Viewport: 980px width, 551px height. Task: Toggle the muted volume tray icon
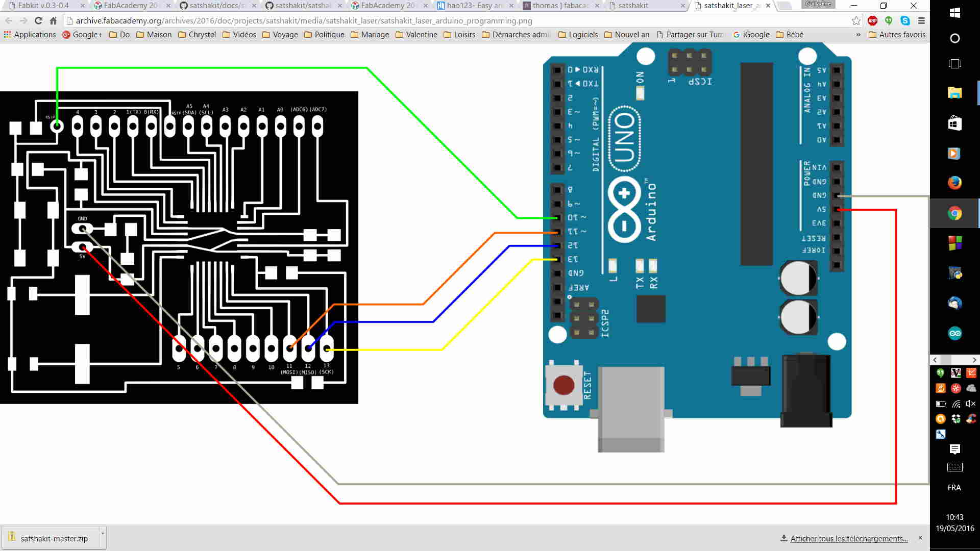tap(971, 404)
